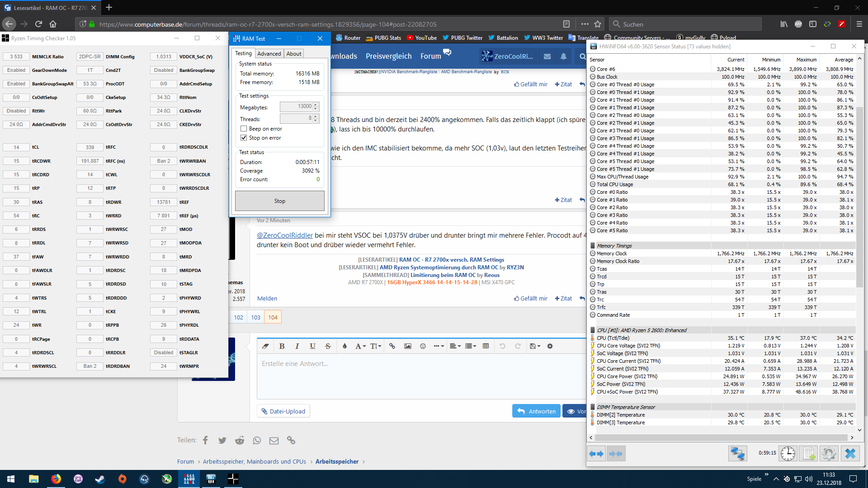The height and width of the screenshot is (488, 868).
Task: Open the HWiNFO logging icon with green plus
Action: [809, 453]
